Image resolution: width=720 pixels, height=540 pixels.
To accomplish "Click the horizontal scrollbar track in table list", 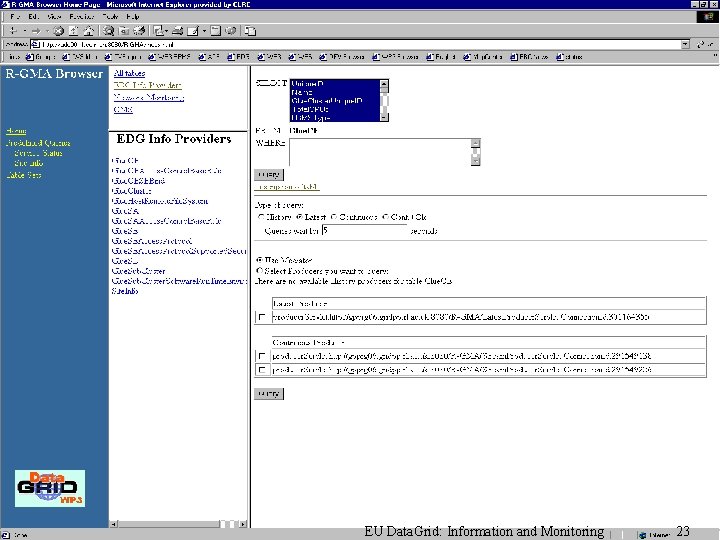I will click(229, 523).
